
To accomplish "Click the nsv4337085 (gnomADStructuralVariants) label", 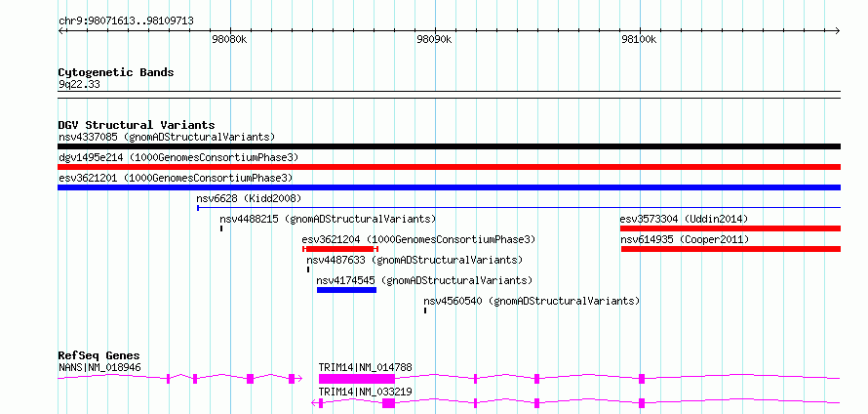I will tap(167, 137).
